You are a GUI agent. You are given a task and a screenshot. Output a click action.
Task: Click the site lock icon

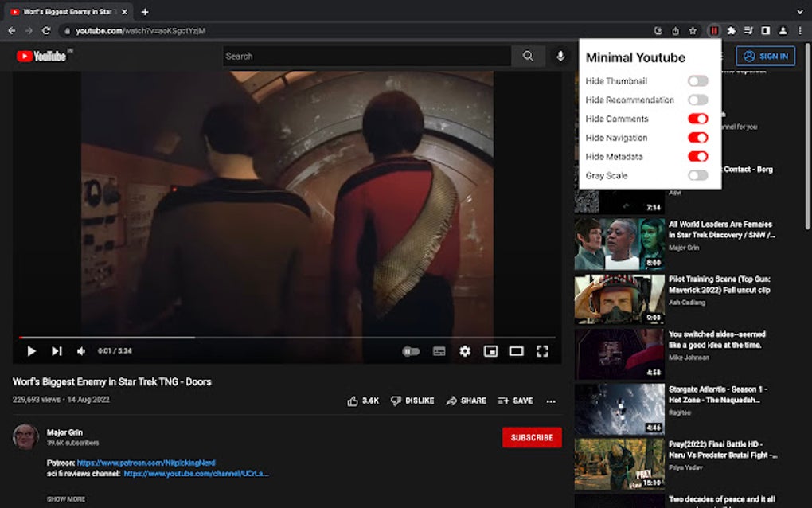pyautogui.click(x=67, y=31)
